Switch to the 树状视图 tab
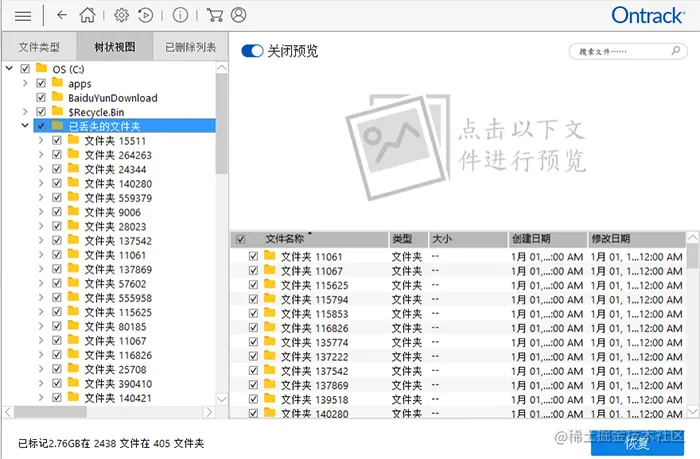 coord(115,46)
